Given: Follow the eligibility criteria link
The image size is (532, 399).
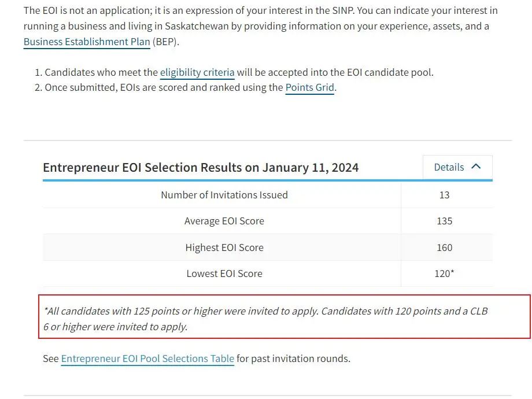Looking at the screenshot, I should [x=197, y=72].
